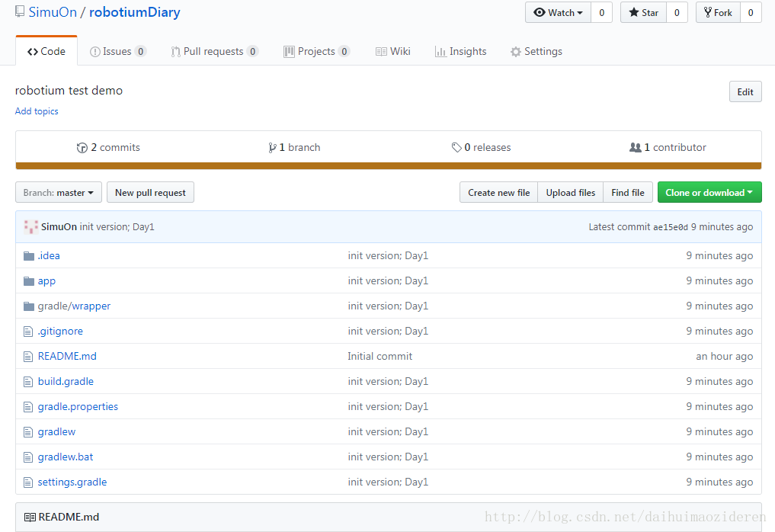Open the Pull requests tab

click(x=214, y=51)
